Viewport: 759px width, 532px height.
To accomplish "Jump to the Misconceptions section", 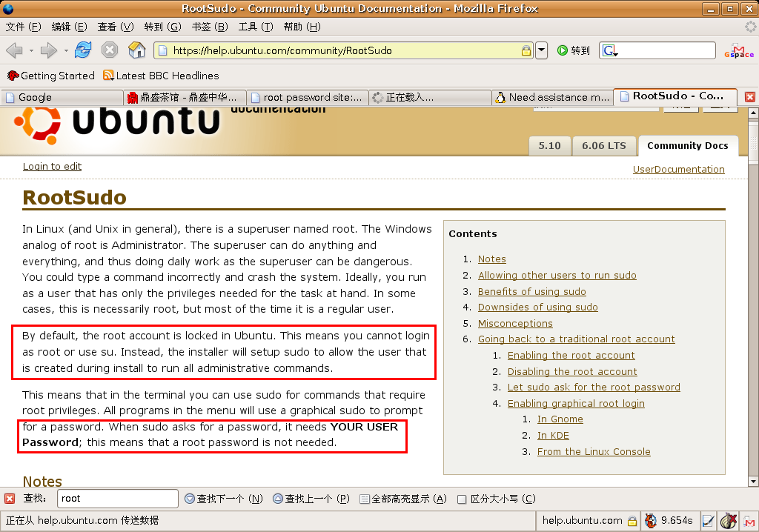I will (x=515, y=323).
